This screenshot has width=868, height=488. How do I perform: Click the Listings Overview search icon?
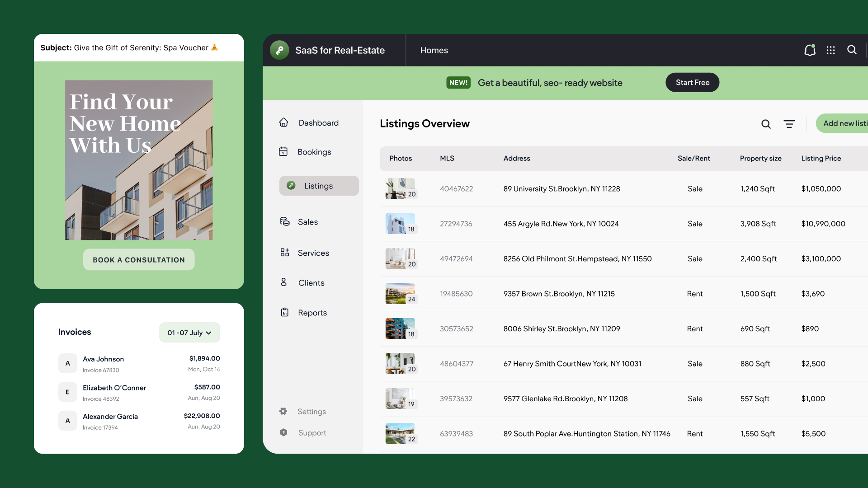pyautogui.click(x=766, y=124)
